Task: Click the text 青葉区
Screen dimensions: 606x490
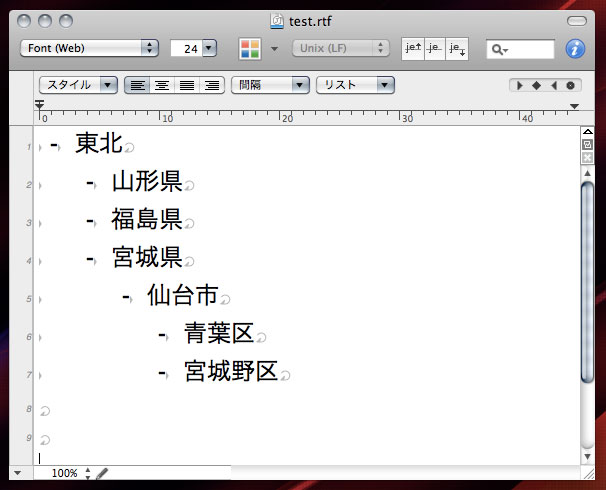Action: (219, 333)
